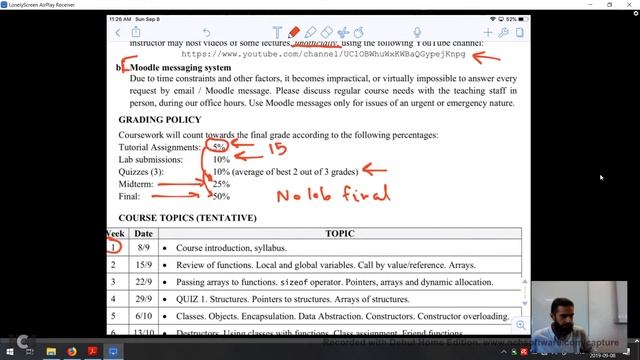Click 'Lab submissions:' label

151,160
